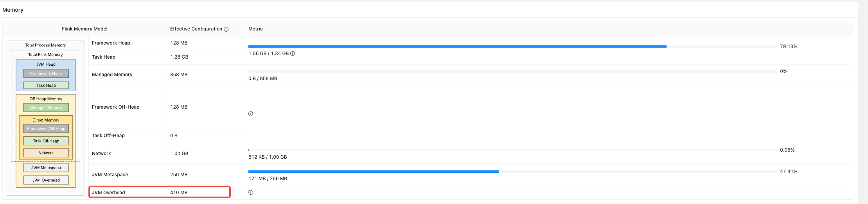Screen dimensions: 868x204
Task: Click the 1.26 GB Task Heap configuration value
Action: tap(179, 57)
